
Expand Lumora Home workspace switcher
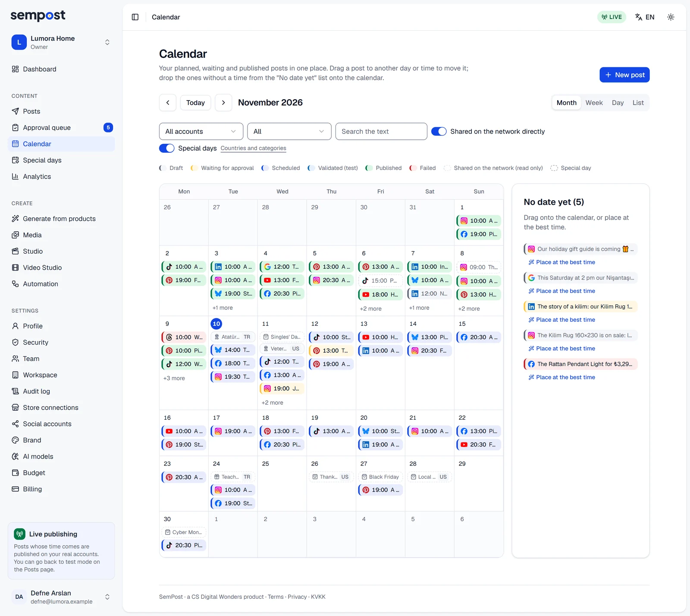tap(61, 42)
